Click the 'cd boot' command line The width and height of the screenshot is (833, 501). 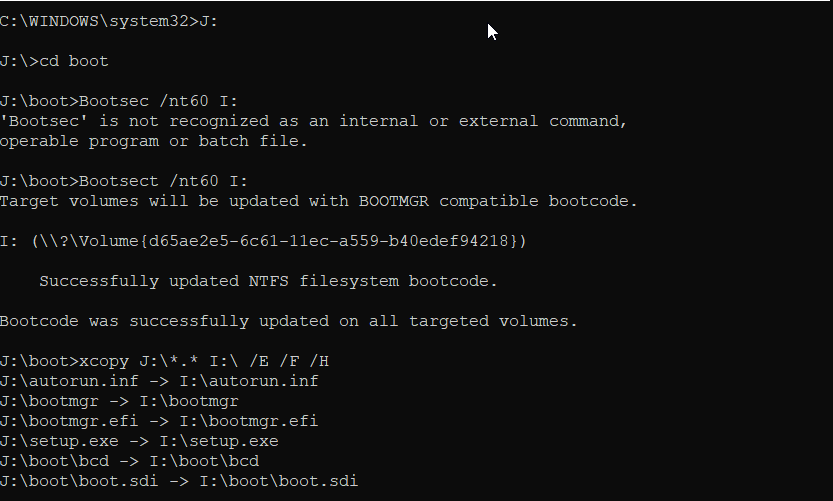[54, 61]
